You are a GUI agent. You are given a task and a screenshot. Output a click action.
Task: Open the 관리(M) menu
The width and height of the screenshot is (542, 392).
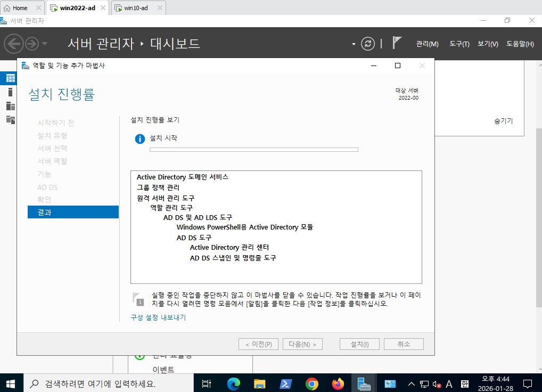click(427, 44)
